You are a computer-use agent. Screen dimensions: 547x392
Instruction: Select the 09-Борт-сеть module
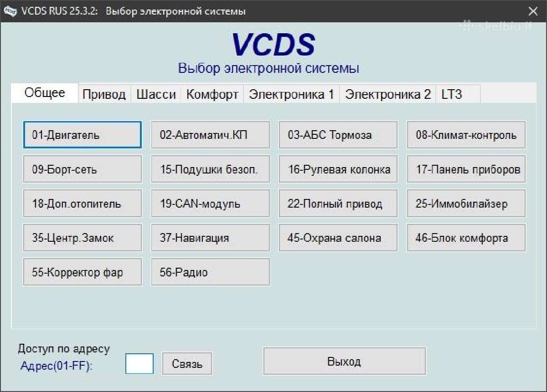(82, 169)
